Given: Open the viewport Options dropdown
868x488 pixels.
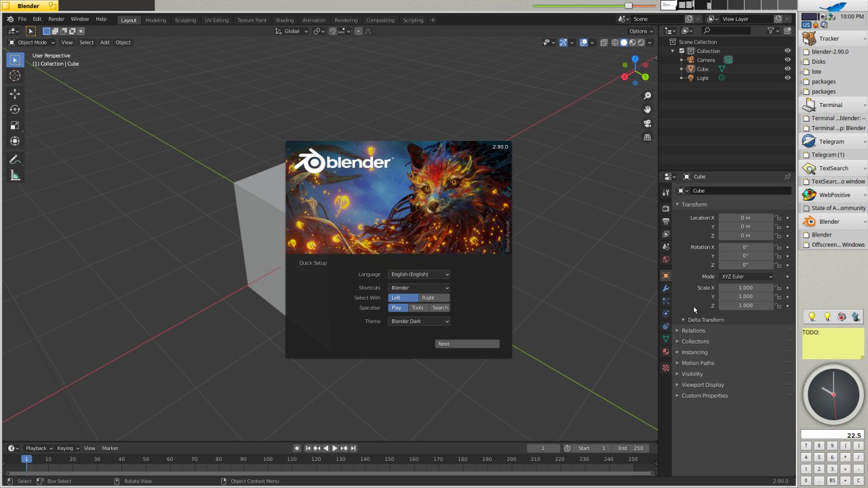Looking at the screenshot, I should coord(641,31).
